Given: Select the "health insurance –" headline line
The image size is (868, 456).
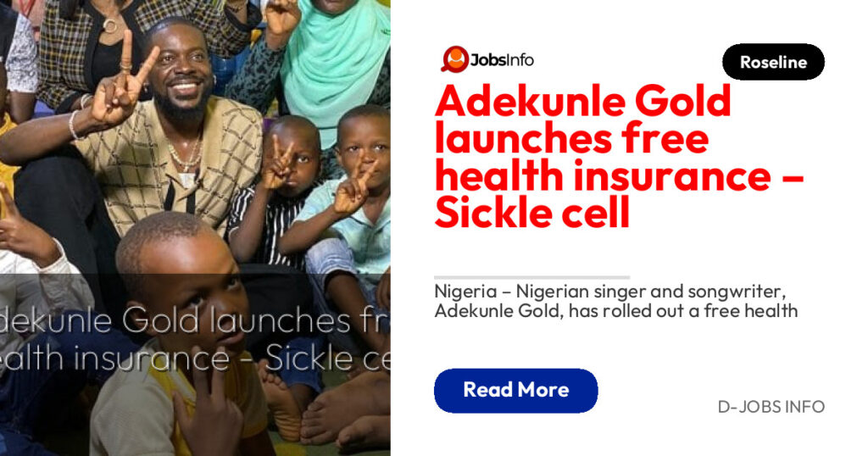Looking at the screenshot, I should click(x=619, y=177).
